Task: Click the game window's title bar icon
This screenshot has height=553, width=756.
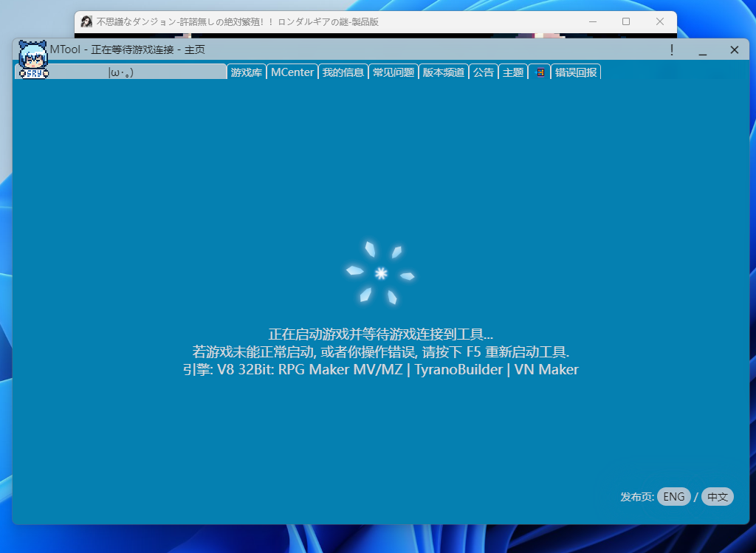Action: tap(86, 21)
